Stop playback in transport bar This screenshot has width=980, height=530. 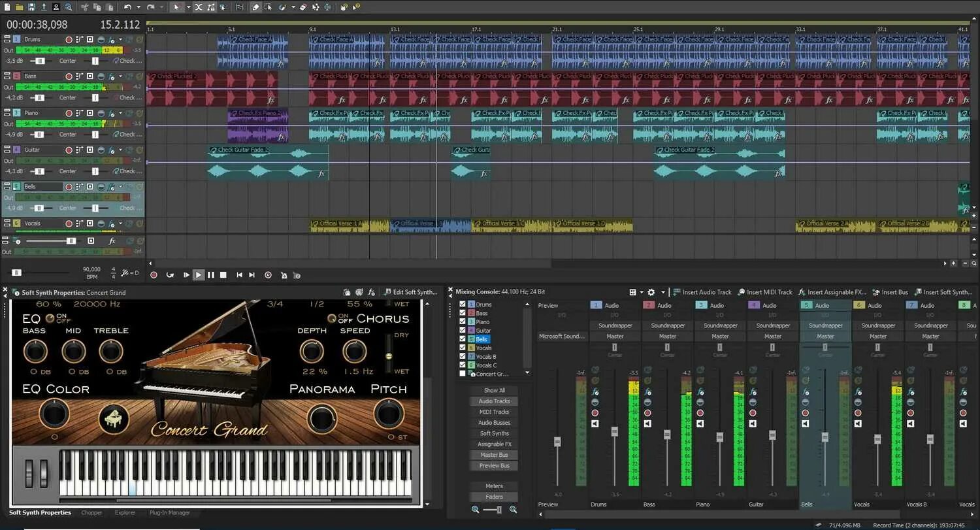coord(223,275)
